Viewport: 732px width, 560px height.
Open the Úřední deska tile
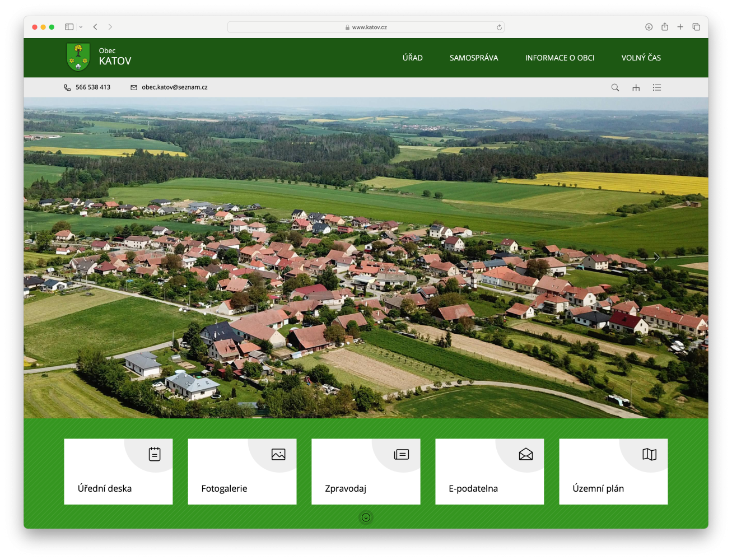tap(118, 472)
